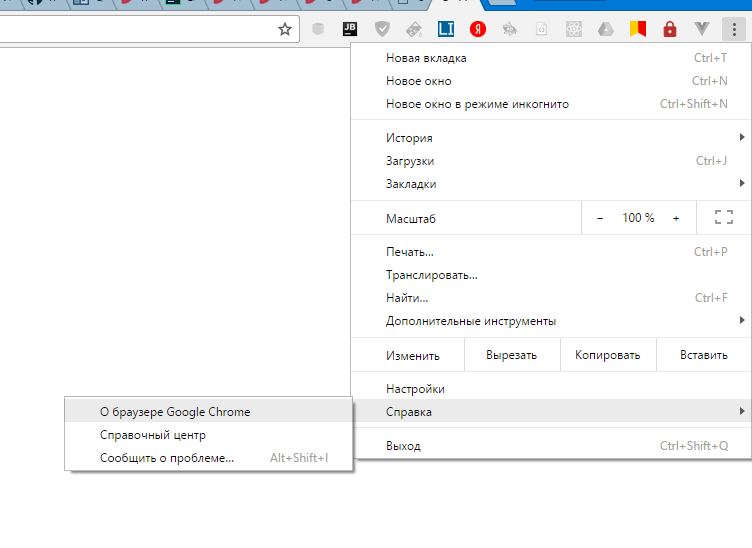The image size is (752, 548).
Task: Click the Копировать button
Action: 607,355
